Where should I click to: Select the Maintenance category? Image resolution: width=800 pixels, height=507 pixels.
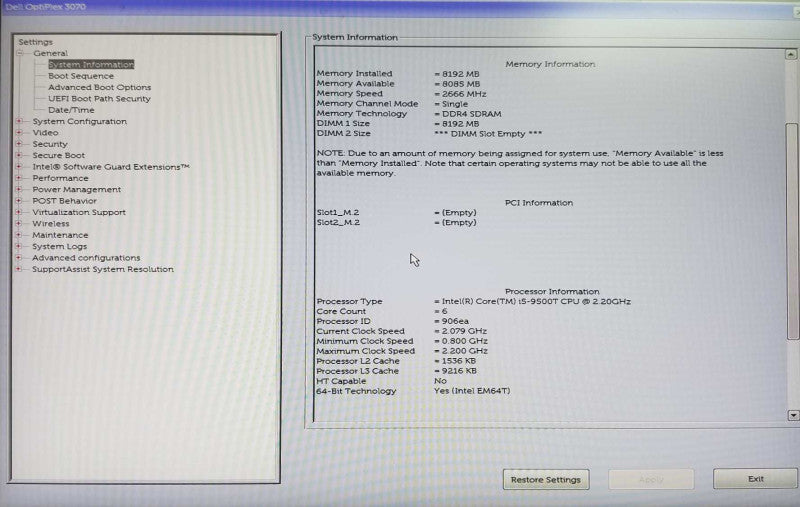(x=60, y=235)
